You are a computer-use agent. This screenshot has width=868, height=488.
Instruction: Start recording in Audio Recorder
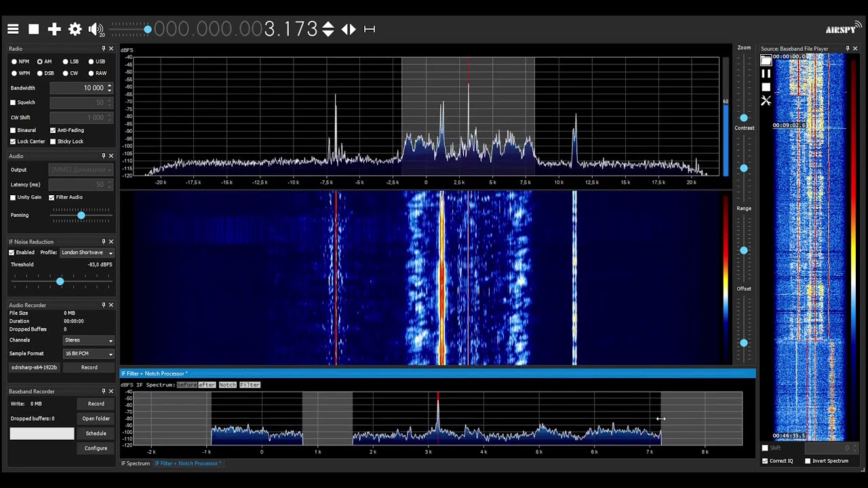90,367
